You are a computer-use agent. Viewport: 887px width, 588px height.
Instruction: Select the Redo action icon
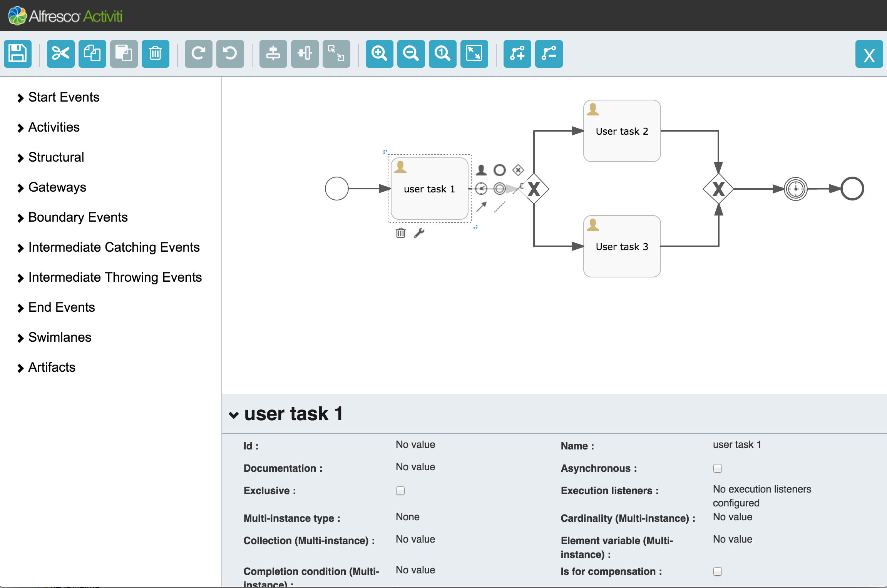click(x=199, y=55)
